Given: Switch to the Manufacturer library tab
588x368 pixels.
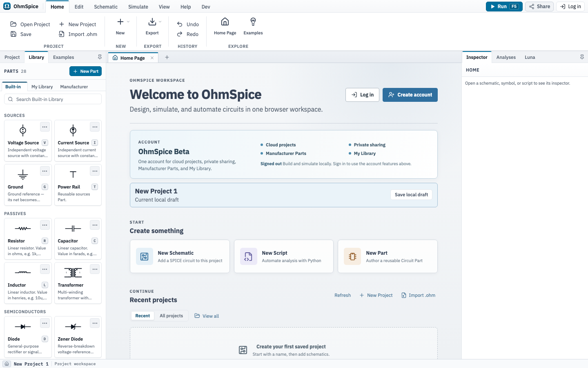Looking at the screenshot, I should click(x=74, y=87).
